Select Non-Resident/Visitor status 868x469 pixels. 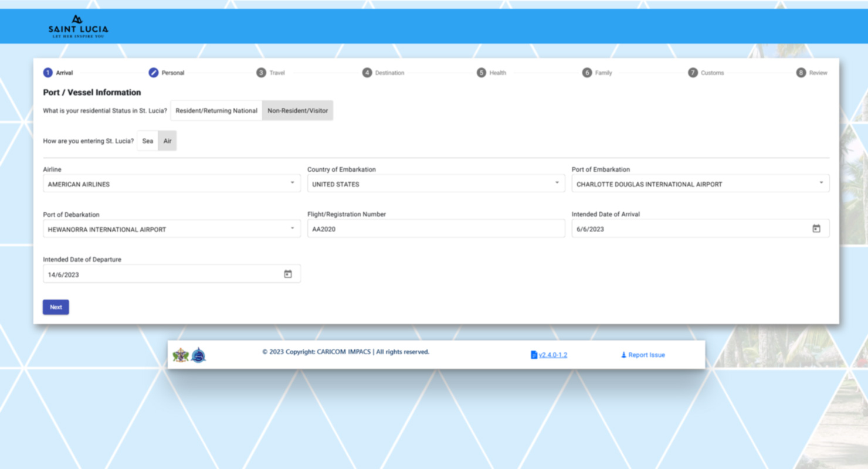(x=297, y=111)
